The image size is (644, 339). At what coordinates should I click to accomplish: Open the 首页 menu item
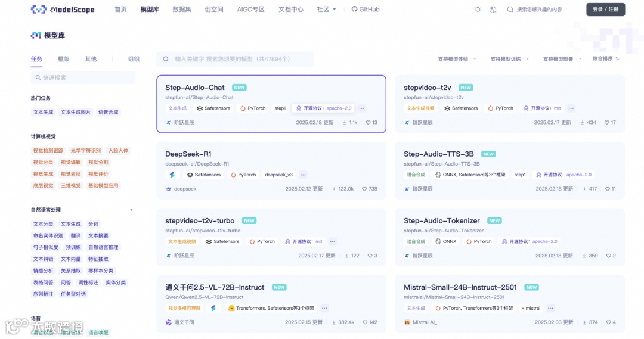point(120,10)
